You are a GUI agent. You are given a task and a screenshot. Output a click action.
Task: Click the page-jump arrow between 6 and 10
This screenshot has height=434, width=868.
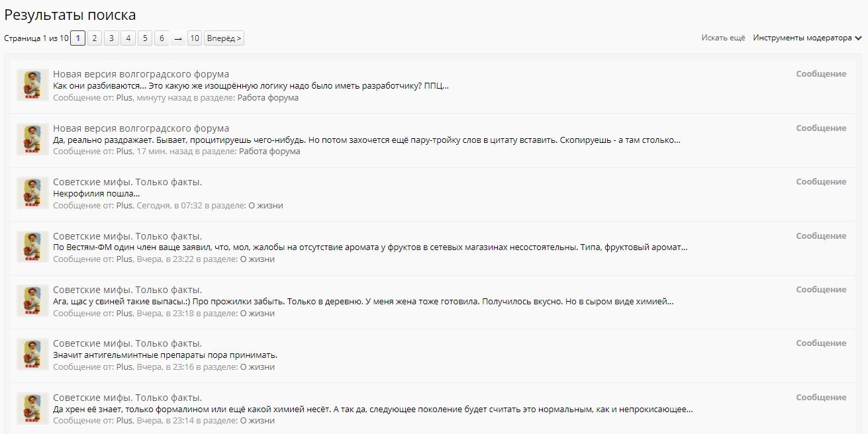pos(178,39)
